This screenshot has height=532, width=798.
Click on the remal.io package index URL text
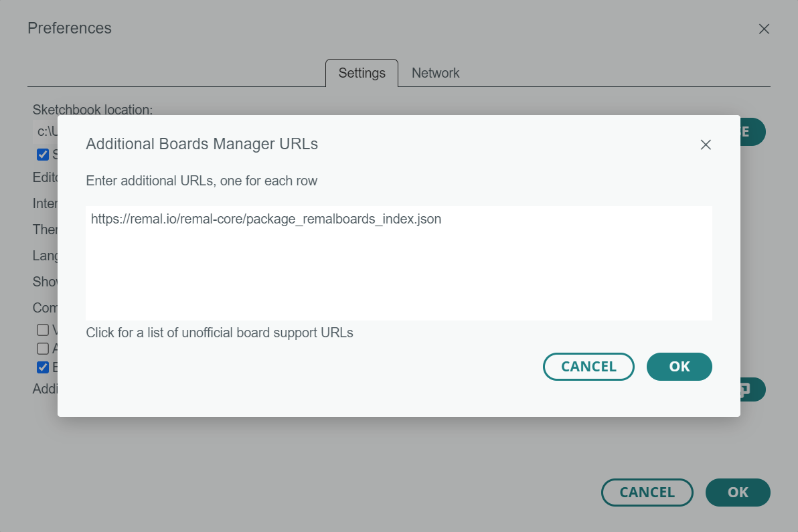(x=266, y=219)
